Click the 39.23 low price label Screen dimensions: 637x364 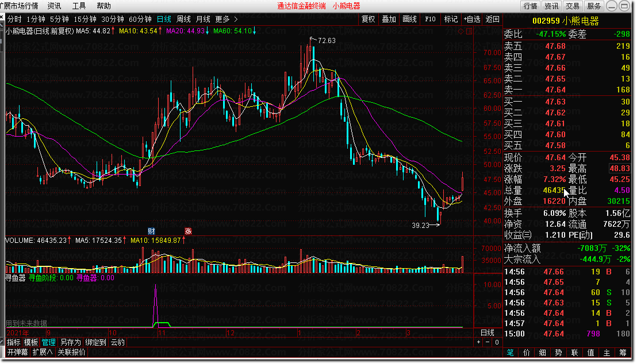tap(420, 225)
